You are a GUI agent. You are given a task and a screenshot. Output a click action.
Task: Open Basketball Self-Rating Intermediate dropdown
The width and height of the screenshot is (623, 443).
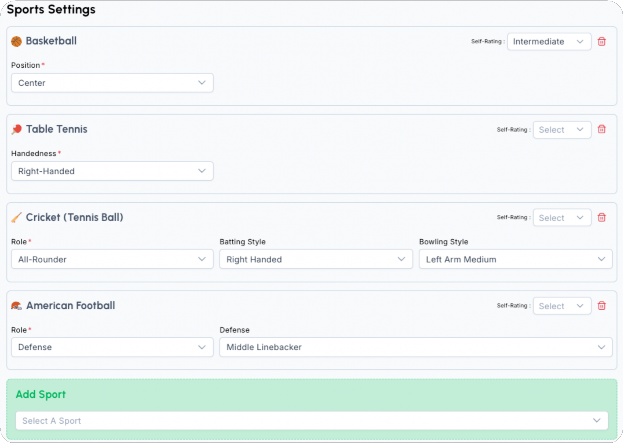(549, 42)
